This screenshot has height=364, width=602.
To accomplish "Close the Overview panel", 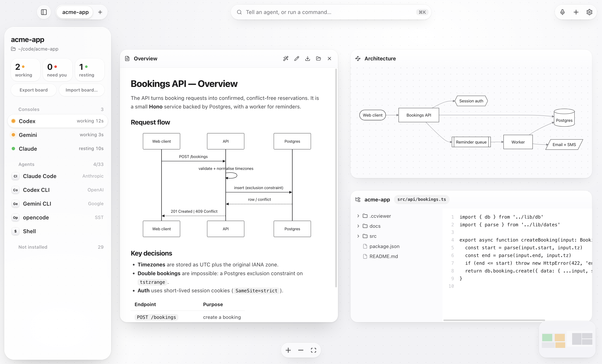I will [x=329, y=58].
